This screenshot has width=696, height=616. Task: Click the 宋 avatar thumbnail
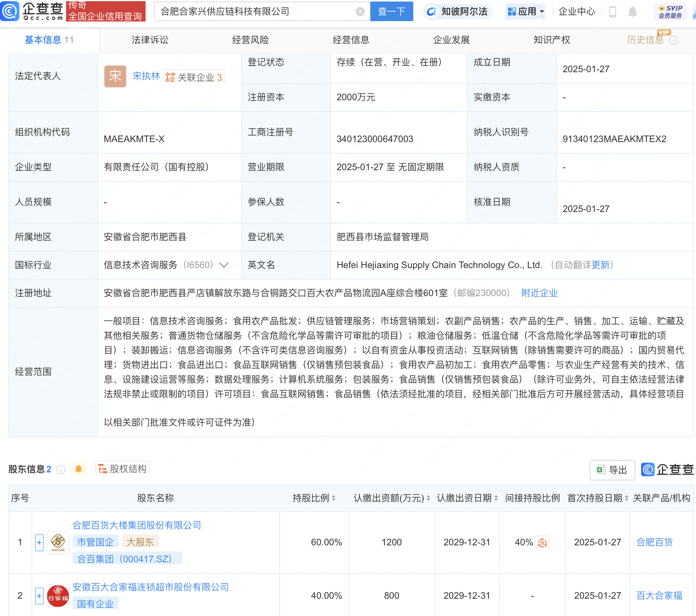(115, 76)
